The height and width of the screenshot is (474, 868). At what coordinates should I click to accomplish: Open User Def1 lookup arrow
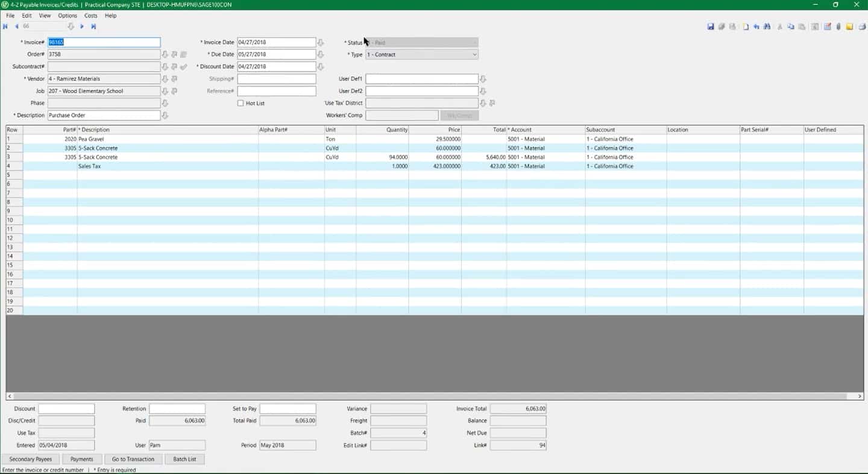[483, 79]
